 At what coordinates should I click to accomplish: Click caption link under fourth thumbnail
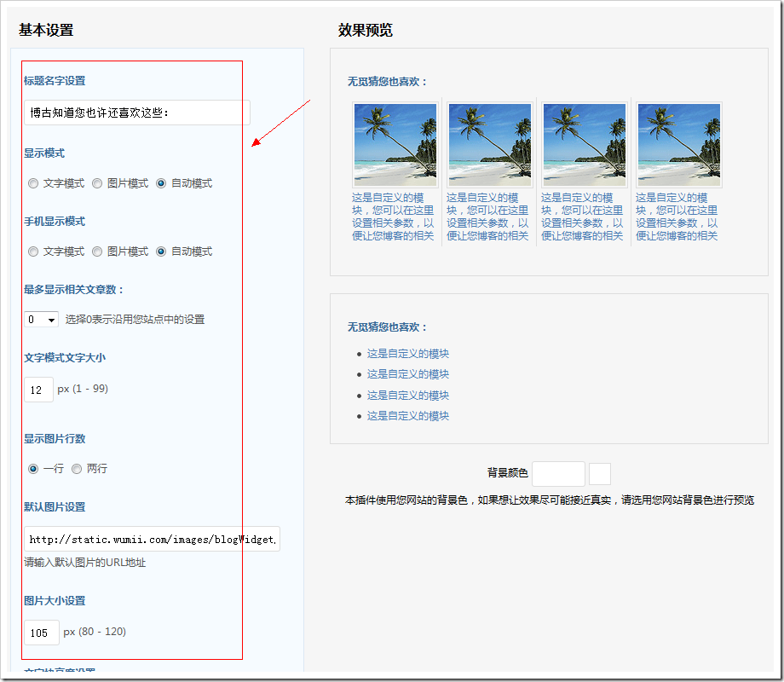coord(677,217)
